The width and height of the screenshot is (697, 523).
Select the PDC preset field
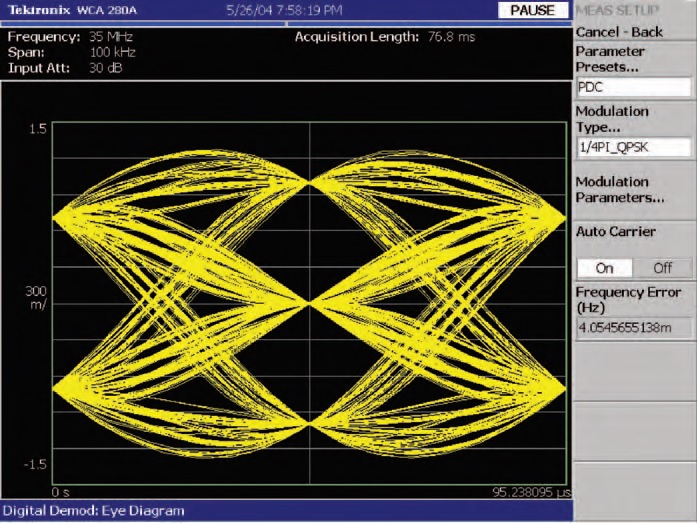point(633,87)
